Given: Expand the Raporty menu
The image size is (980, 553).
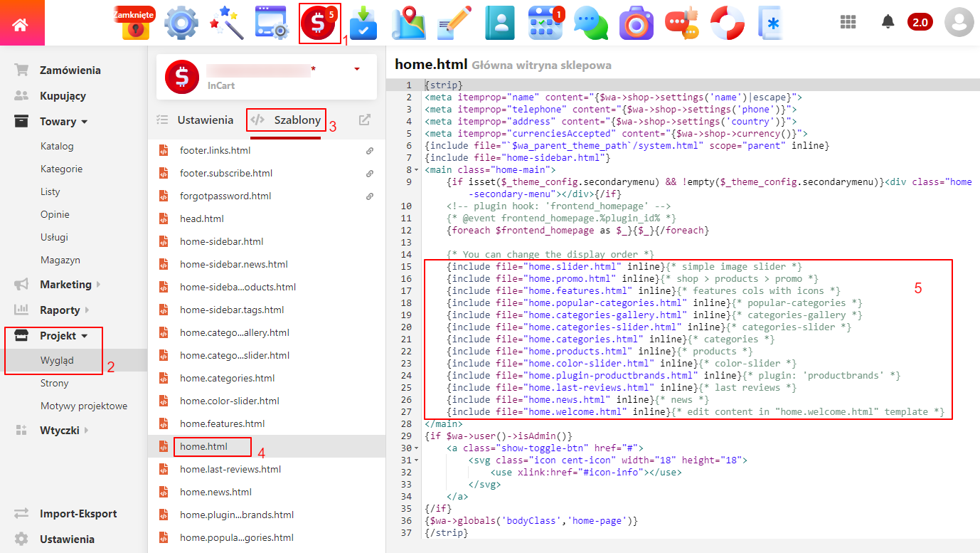Looking at the screenshot, I should 65,310.
